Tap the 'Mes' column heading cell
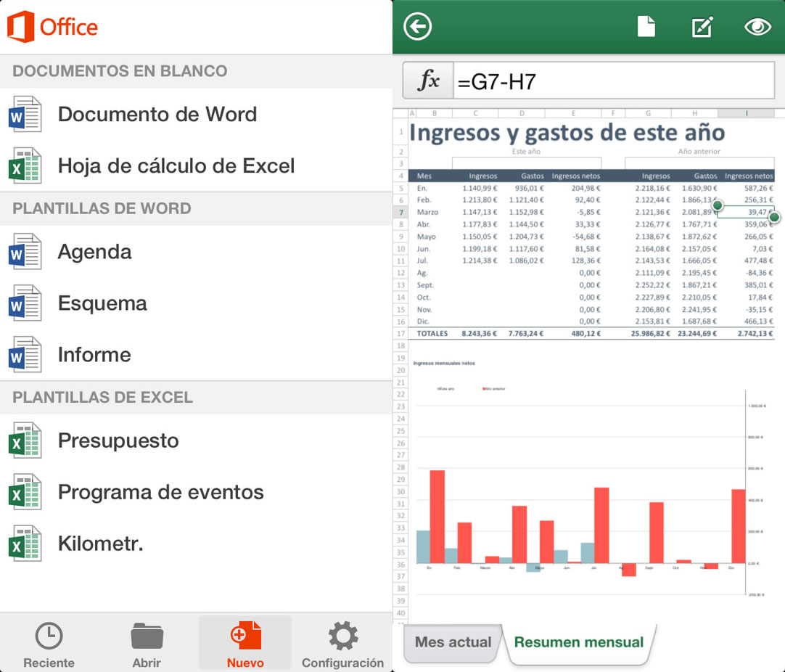Screen dimensions: 785x672 [424, 176]
